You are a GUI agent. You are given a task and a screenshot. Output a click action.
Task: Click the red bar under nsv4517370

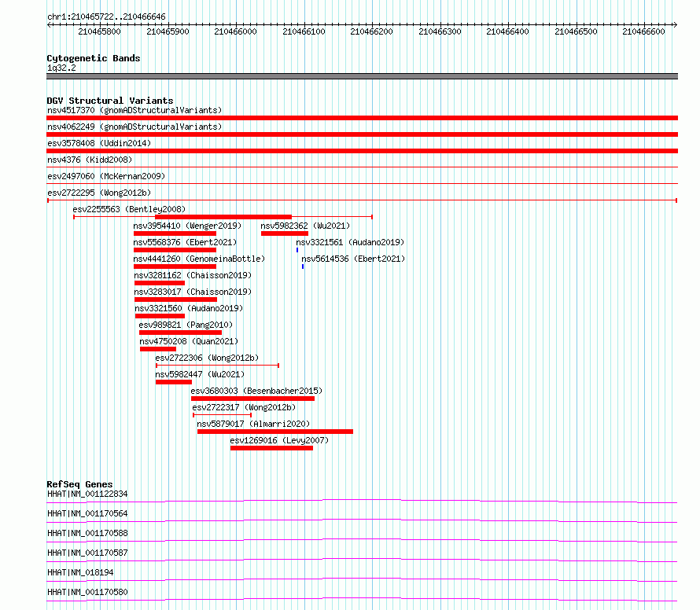click(362, 118)
